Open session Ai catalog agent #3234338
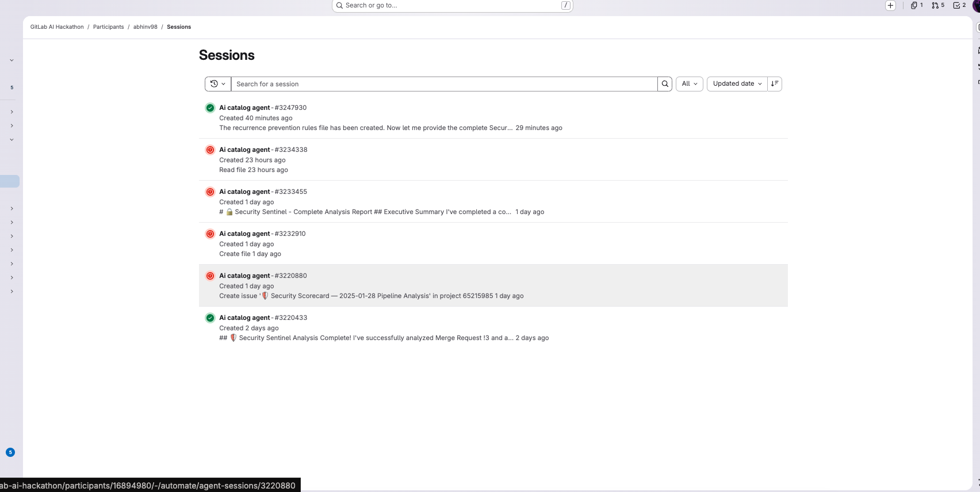Image resolution: width=980 pixels, height=492 pixels. [263, 150]
